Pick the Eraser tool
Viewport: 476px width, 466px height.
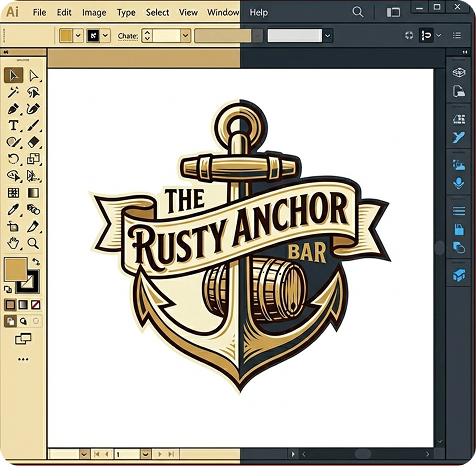(x=34, y=142)
